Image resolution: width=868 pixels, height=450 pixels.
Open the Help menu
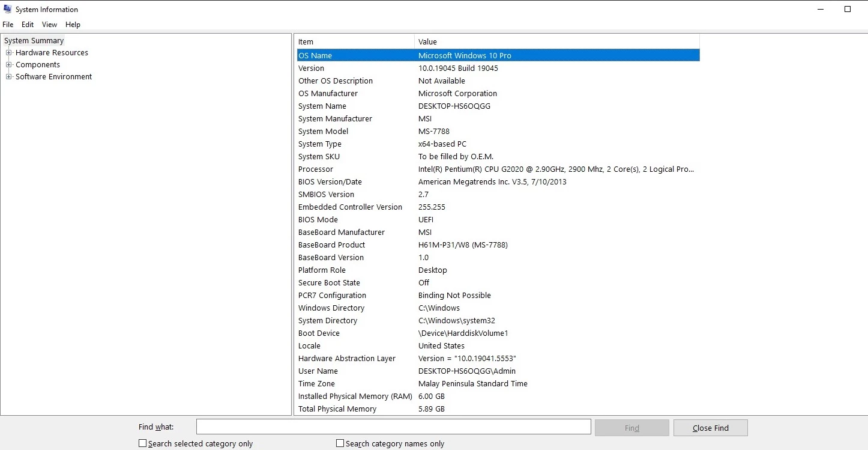73,25
